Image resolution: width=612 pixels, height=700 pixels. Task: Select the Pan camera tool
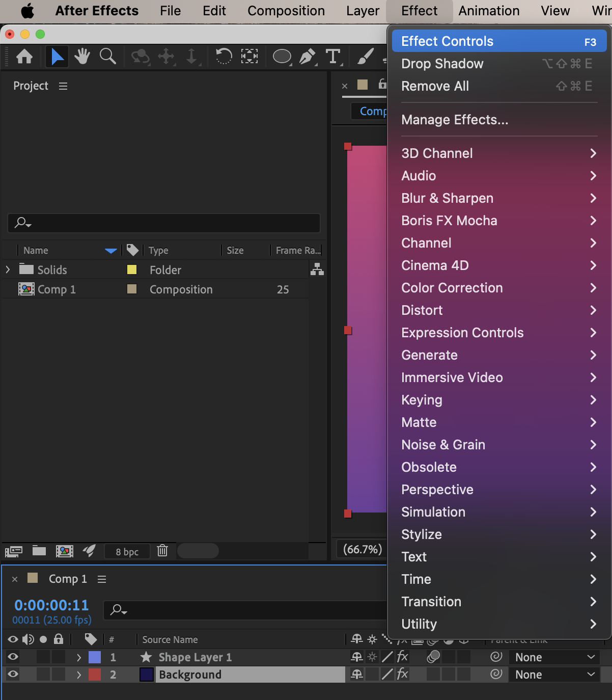[166, 57]
